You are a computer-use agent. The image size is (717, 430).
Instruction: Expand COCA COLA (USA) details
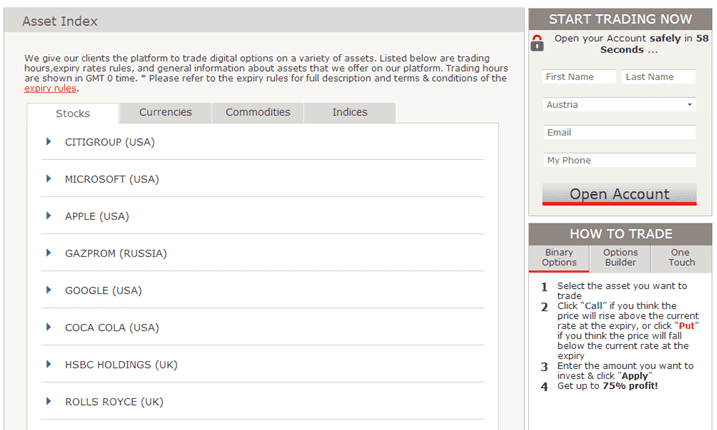(48, 327)
